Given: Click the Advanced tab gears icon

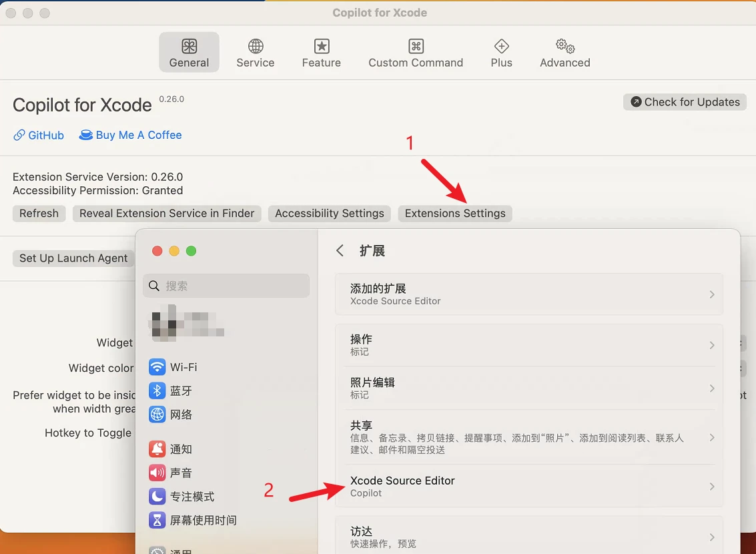Looking at the screenshot, I should 565,46.
